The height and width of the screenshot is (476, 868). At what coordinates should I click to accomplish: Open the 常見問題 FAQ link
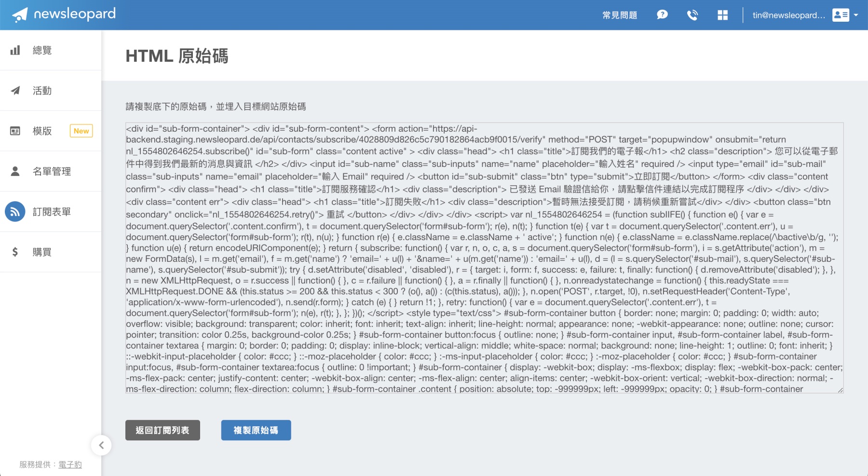[620, 15]
